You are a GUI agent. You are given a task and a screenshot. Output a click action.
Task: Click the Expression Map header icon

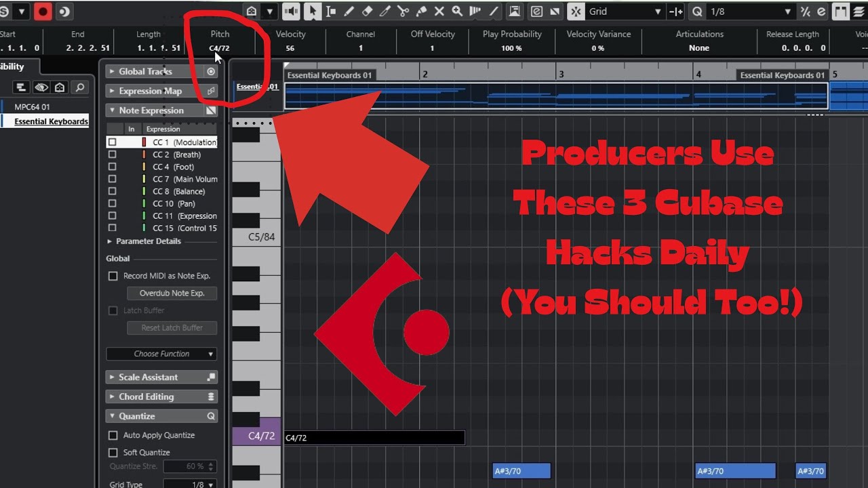[211, 91]
